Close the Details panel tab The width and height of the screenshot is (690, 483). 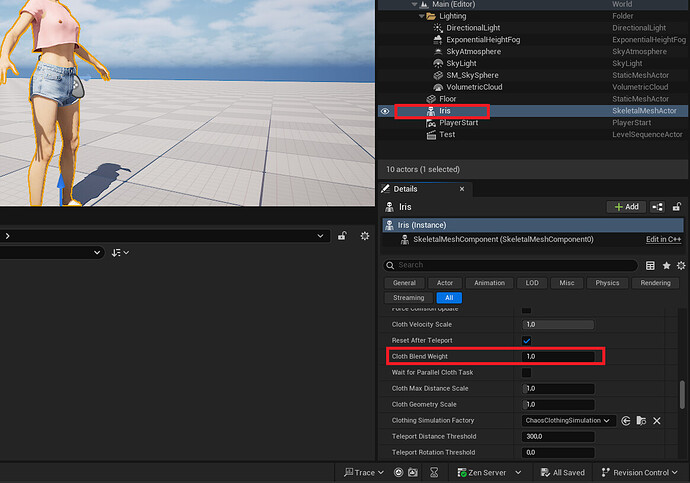click(x=462, y=189)
